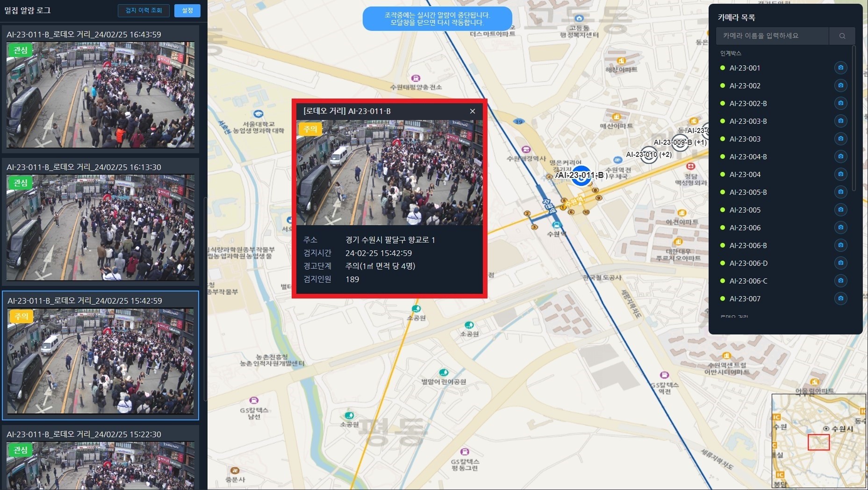Click the camera icon for AI-23-007

(x=840, y=298)
